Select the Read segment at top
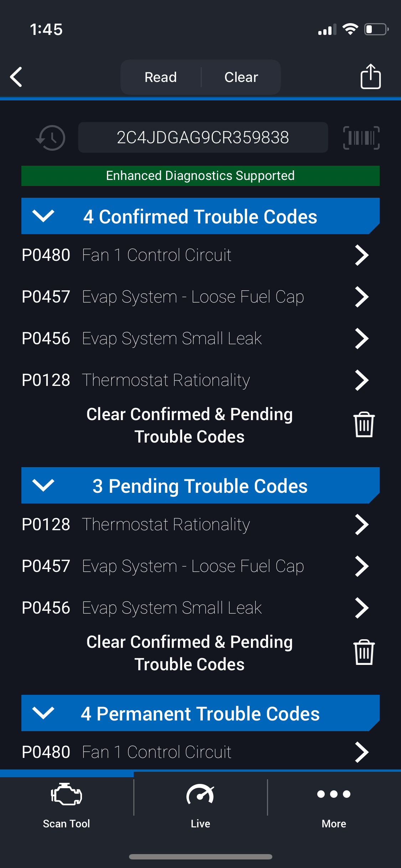Viewport: 401px width, 868px height. coord(161,77)
